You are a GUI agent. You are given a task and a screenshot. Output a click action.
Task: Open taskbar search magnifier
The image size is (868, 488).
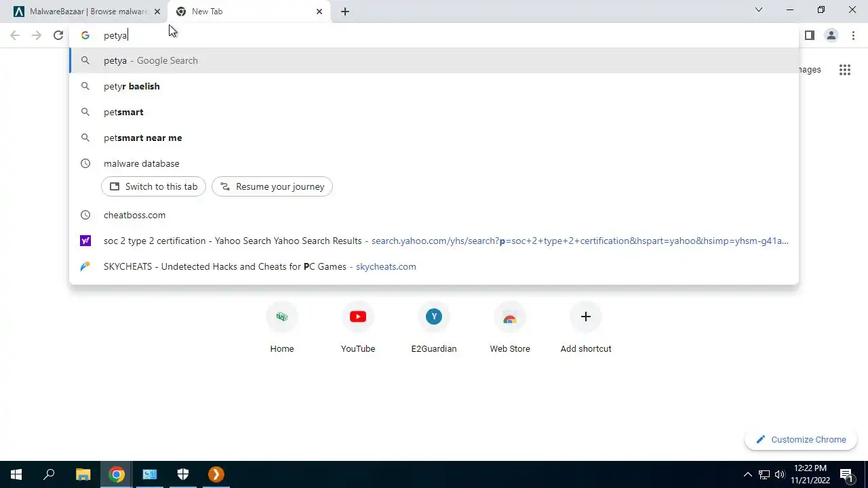49,474
